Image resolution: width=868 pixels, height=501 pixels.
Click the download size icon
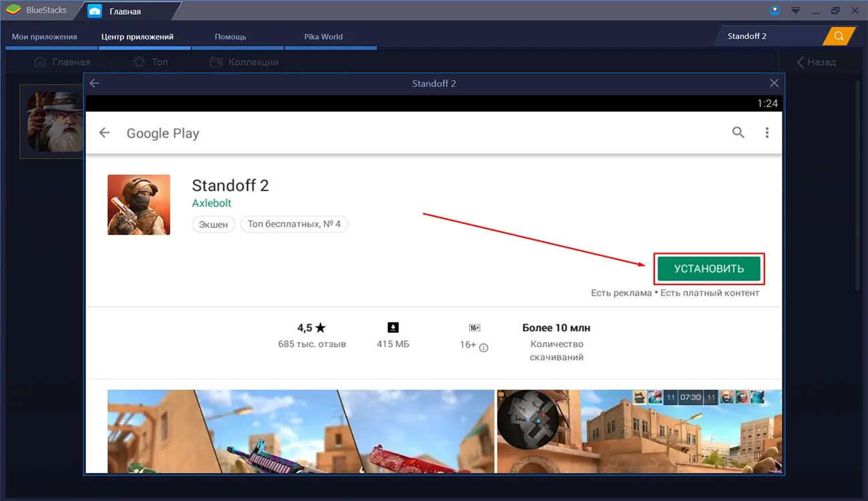[393, 327]
